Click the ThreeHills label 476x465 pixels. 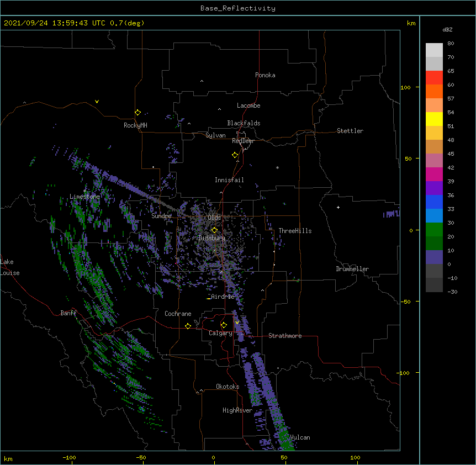(x=295, y=231)
